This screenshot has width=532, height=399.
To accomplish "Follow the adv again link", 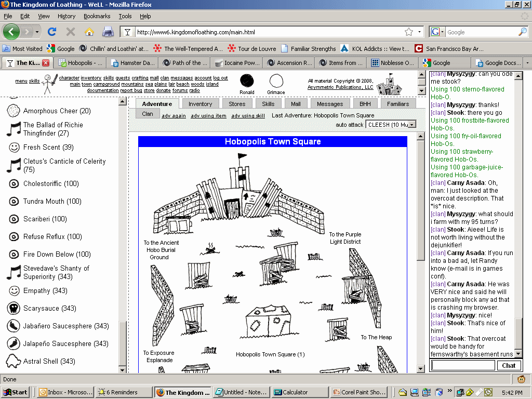I will 174,116.
